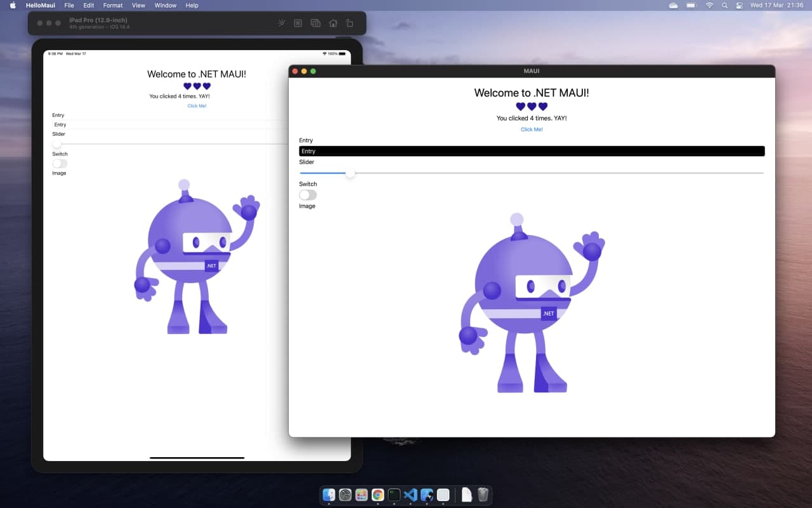Image resolution: width=812 pixels, height=508 pixels.
Task: Click the .NET robot image in iPad simulator
Action: pos(197,257)
